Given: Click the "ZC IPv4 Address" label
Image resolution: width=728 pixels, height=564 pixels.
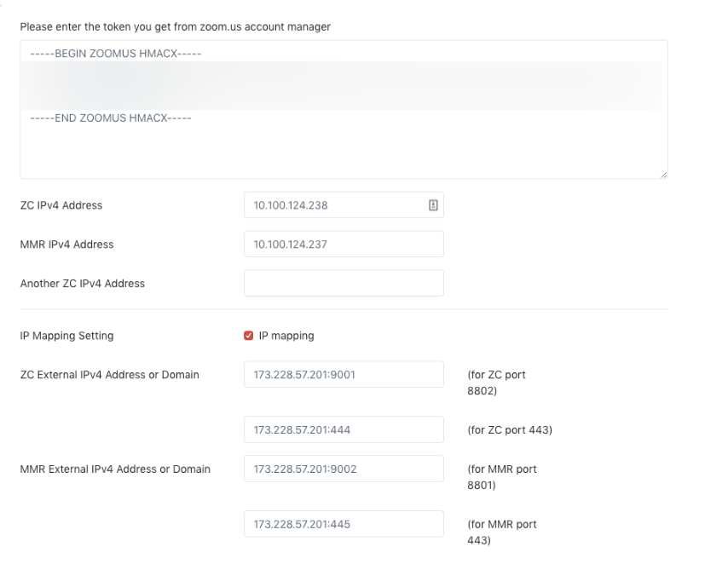Looking at the screenshot, I should tap(61, 205).
